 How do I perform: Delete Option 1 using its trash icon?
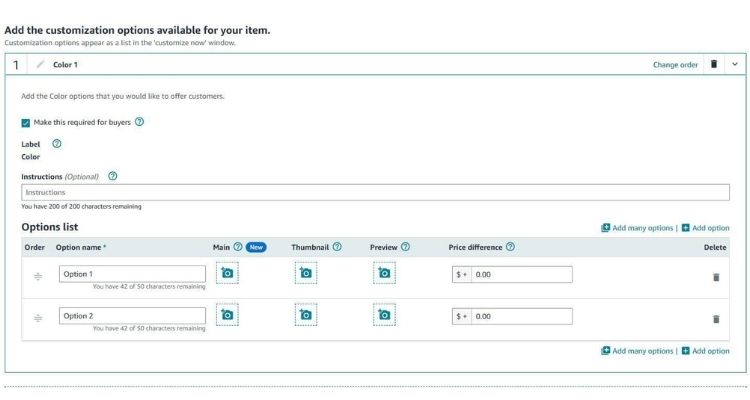(715, 277)
